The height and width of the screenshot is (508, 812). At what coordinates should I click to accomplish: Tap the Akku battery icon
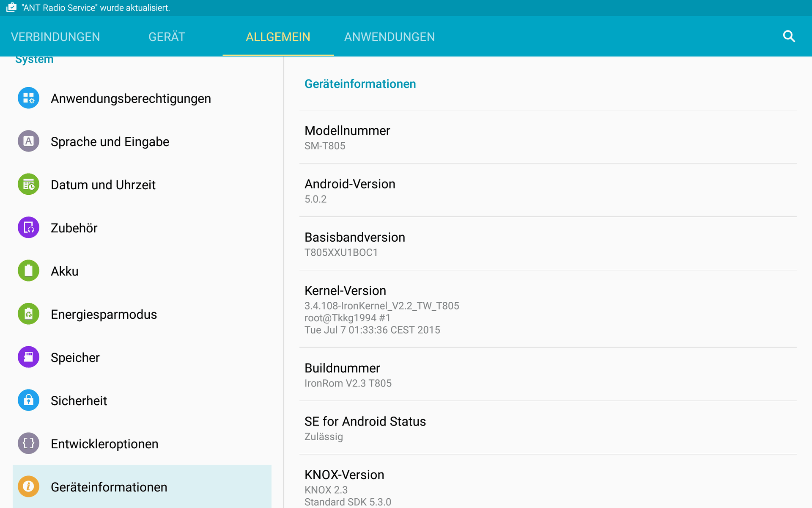[x=28, y=271]
